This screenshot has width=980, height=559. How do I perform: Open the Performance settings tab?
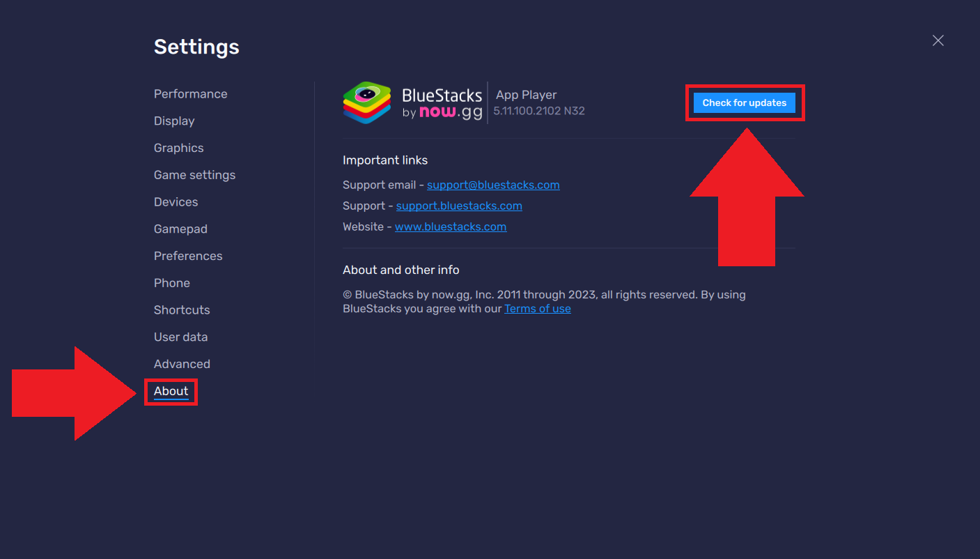190,94
